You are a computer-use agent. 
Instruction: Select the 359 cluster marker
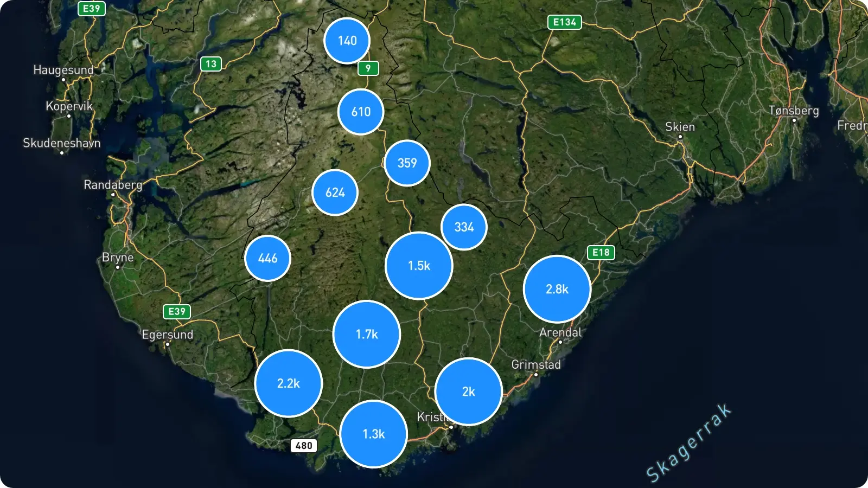pos(407,163)
